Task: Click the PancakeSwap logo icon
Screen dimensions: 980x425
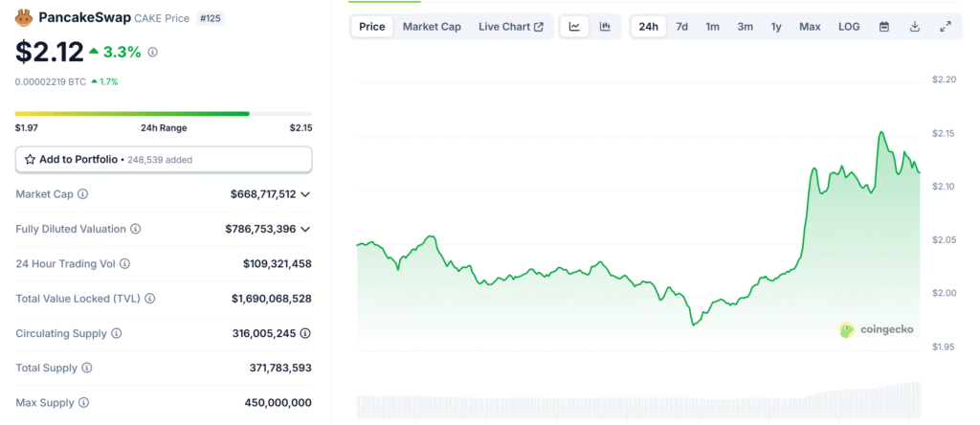Action: click(25, 18)
